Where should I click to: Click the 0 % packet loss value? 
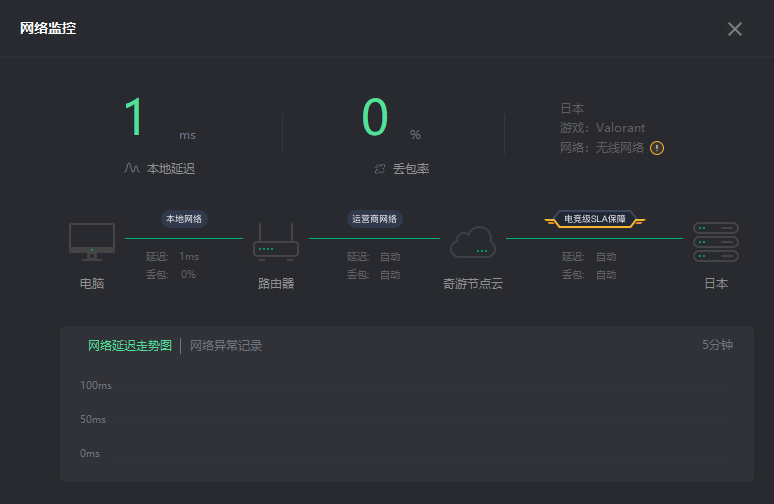[376, 118]
